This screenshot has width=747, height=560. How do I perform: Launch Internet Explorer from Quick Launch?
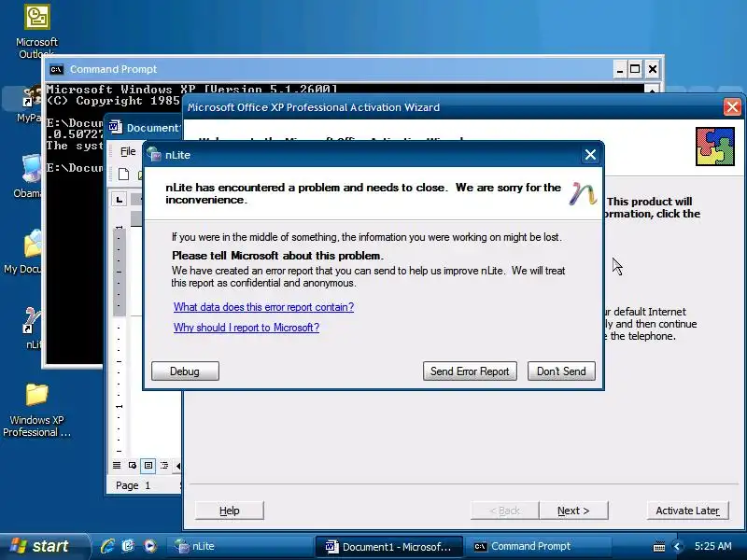(x=107, y=546)
